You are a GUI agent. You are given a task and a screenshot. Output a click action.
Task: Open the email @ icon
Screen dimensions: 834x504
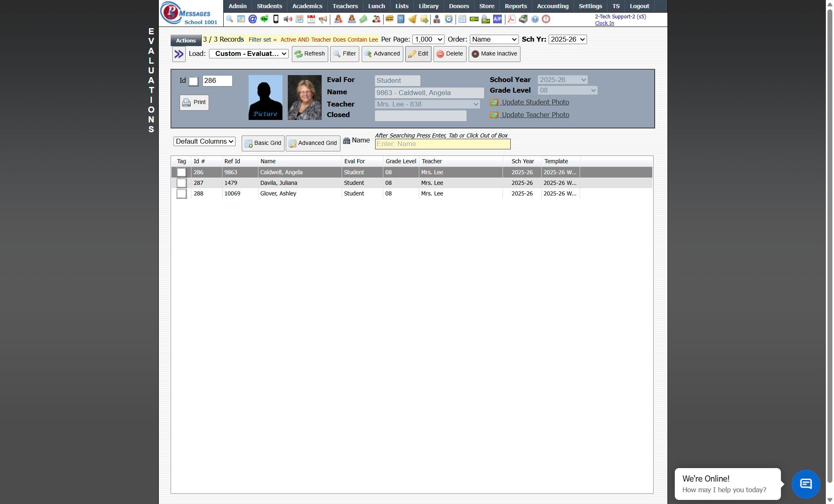point(252,19)
